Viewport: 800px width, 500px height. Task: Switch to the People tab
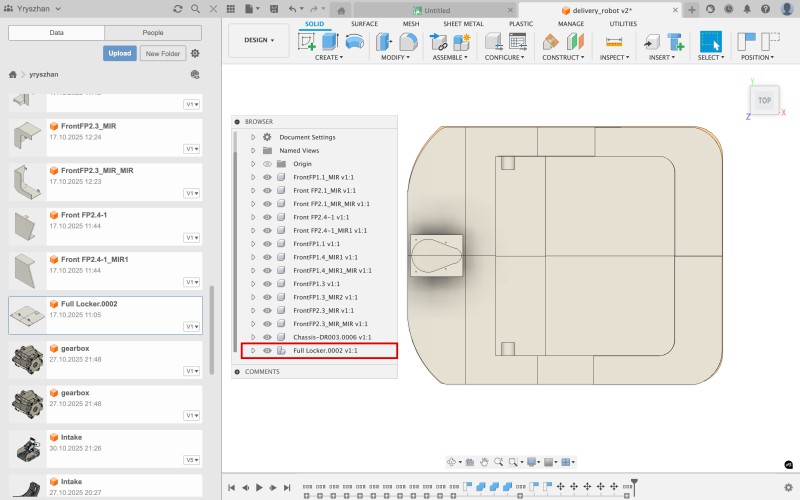click(x=153, y=33)
